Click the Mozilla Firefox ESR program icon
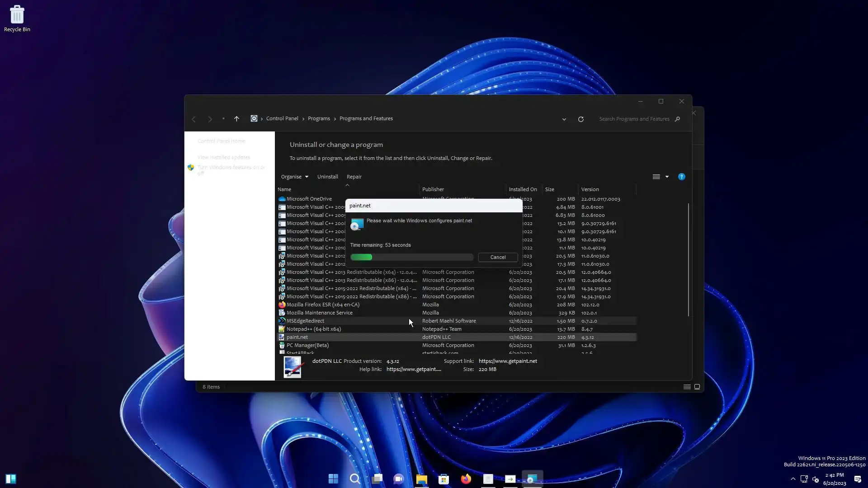The image size is (868, 488). tap(282, 305)
